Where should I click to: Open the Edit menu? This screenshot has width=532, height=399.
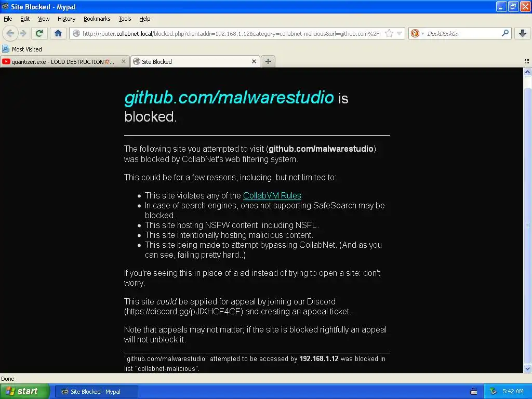click(25, 19)
